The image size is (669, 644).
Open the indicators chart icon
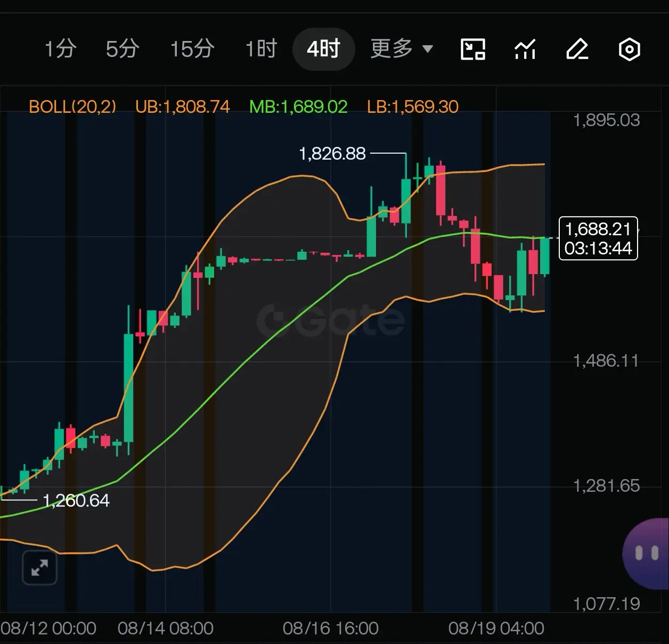(x=525, y=49)
